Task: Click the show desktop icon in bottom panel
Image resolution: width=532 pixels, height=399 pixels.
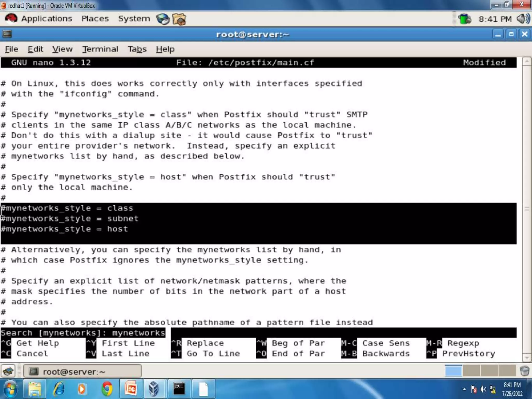Action: pyautogui.click(x=8, y=371)
